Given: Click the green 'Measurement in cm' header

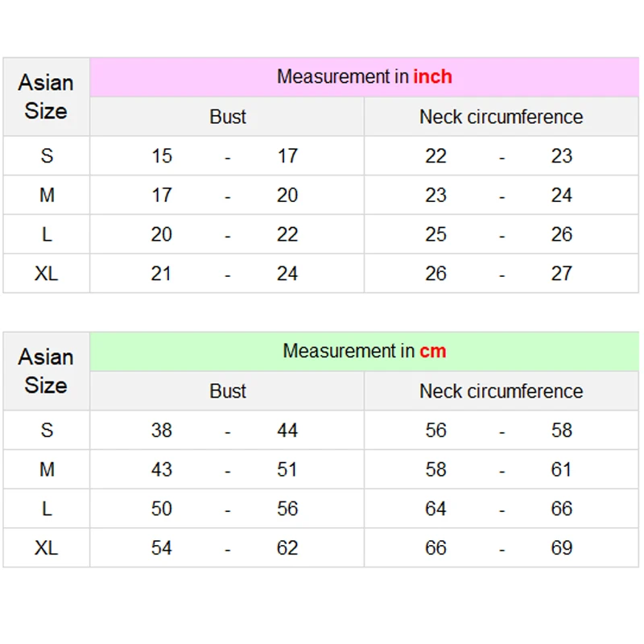Looking at the screenshot, I should (364, 352).
